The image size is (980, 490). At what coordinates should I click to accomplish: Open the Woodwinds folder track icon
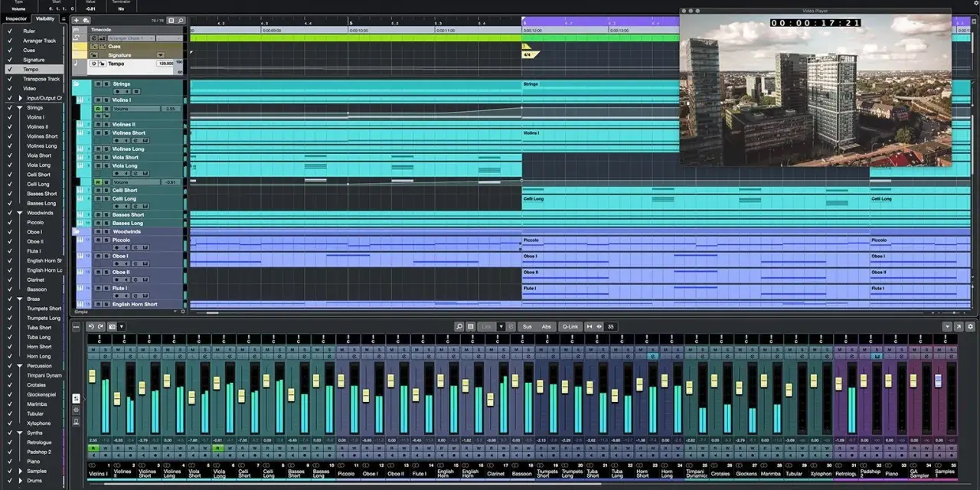coord(77,230)
